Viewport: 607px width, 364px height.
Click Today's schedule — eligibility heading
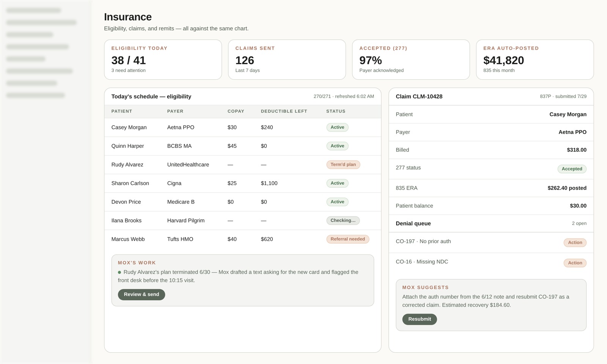(x=151, y=96)
